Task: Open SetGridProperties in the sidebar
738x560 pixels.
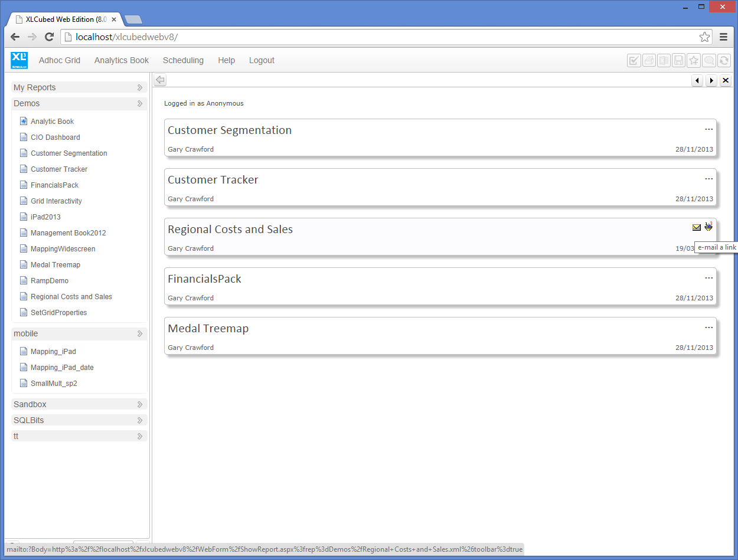Action: [58, 313]
